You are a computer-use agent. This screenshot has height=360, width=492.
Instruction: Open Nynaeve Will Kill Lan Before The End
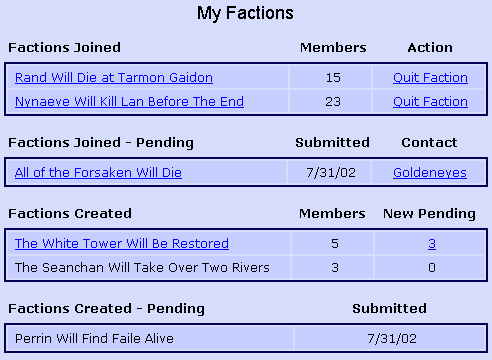(x=129, y=102)
